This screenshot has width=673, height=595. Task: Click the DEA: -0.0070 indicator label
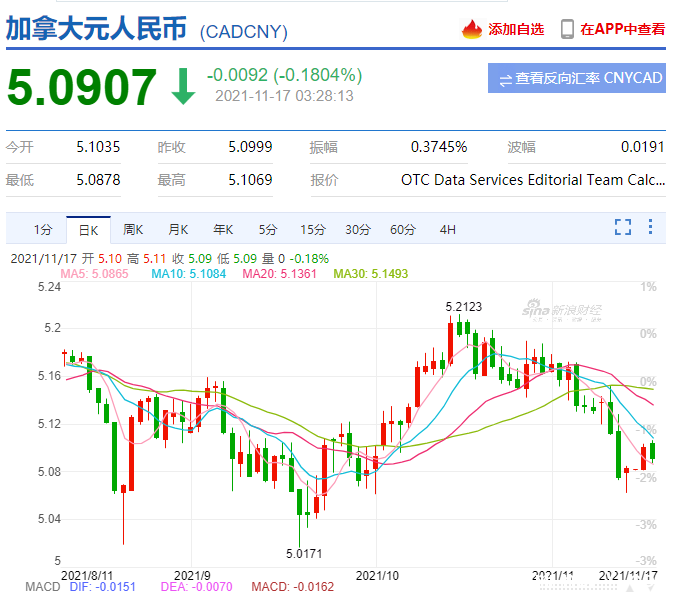pos(197,587)
